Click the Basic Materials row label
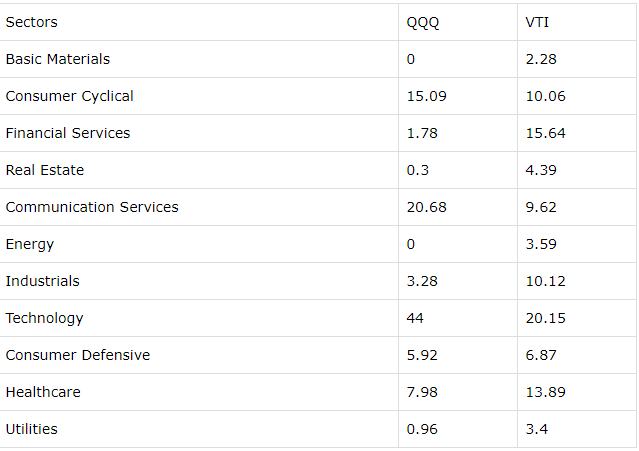Screen dimensions: 639x451 tap(57, 59)
